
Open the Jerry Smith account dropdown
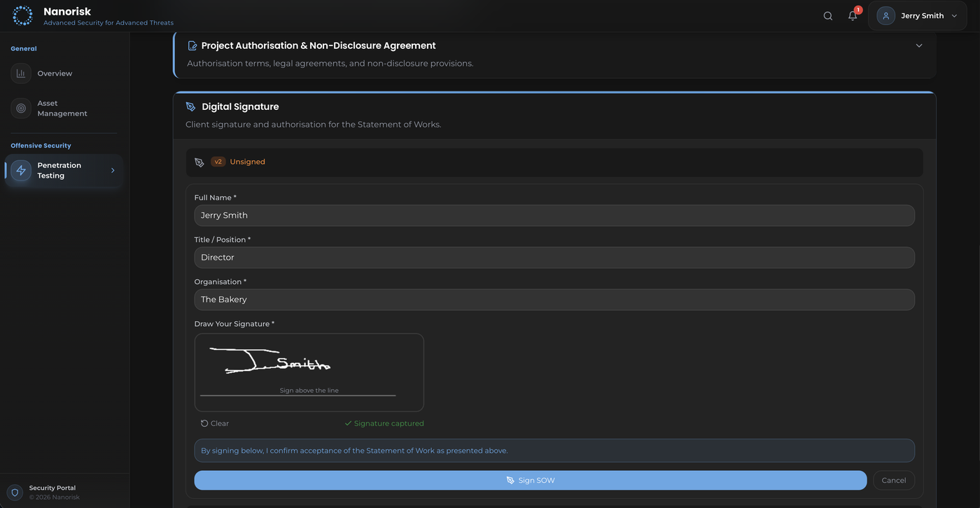click(x=917, y=15)
